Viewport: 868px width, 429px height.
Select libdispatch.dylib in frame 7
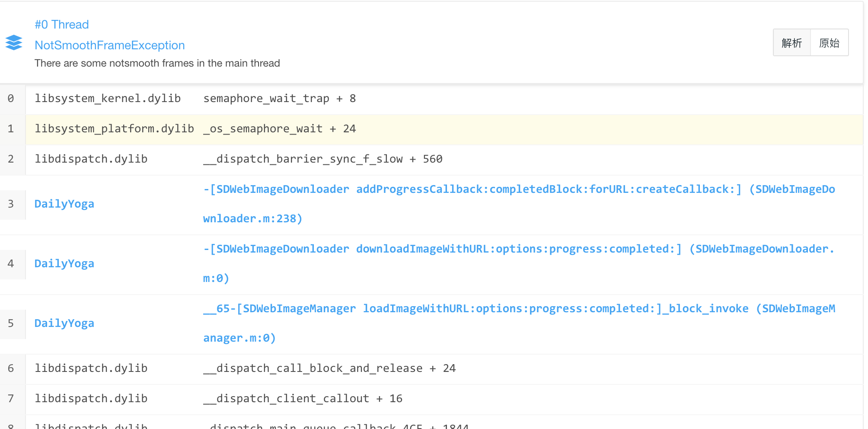91,399
